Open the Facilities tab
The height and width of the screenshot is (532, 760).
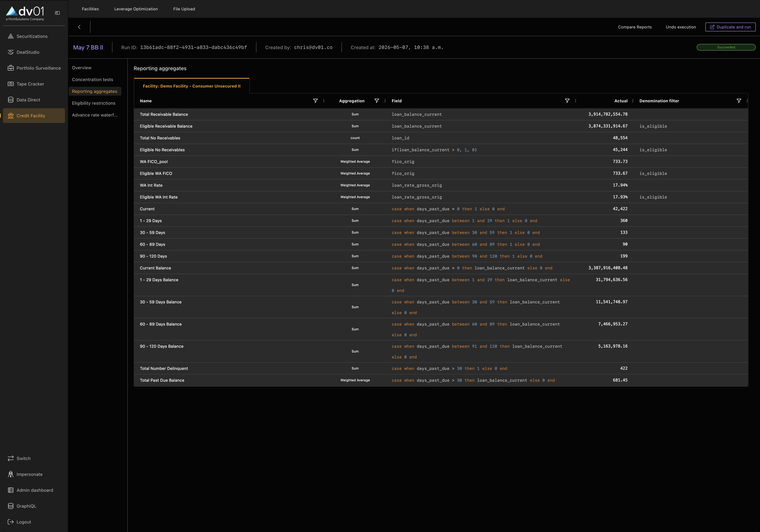(90, 9)
